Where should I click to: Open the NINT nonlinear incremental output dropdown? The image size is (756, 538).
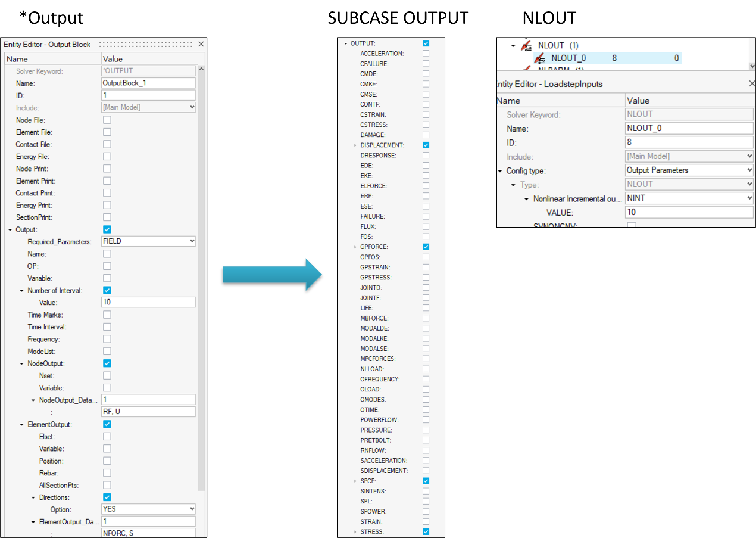click(749, 198)
